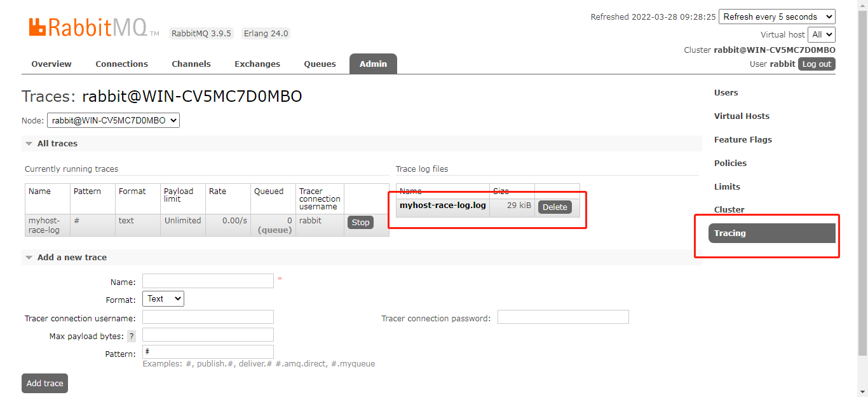The width and height of the screenshot is (868, 397).
Task: Open the Virtual host dropdown
Action: pos(822,34)
